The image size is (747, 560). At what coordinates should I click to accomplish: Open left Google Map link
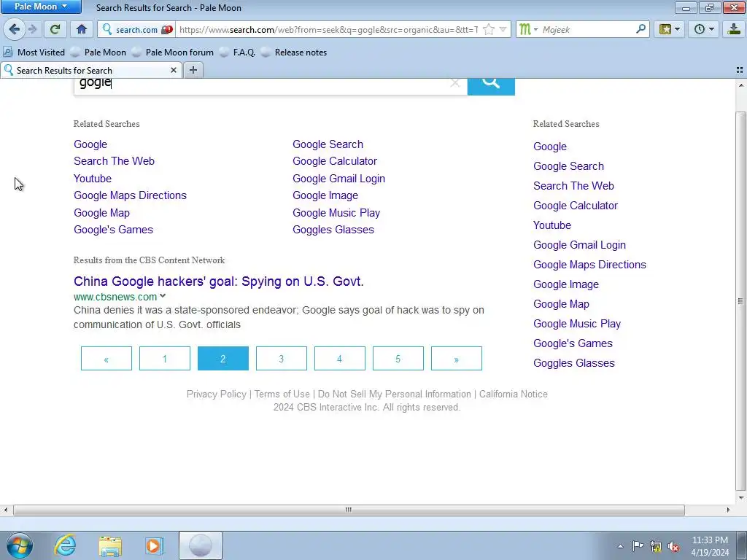tap(101, 213)
